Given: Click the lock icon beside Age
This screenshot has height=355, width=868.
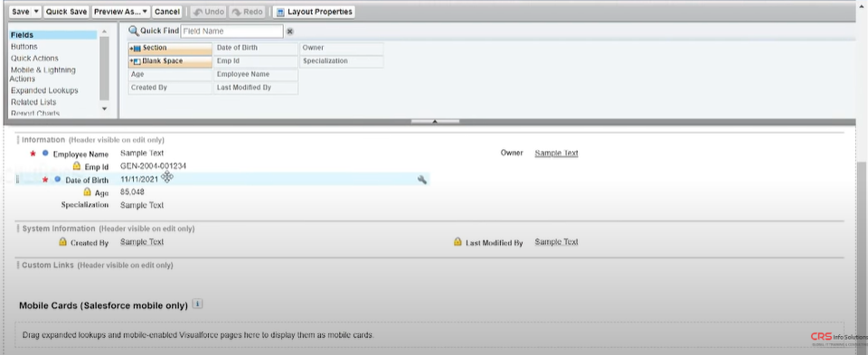Looking at the screenshot, I should [87, 192].
